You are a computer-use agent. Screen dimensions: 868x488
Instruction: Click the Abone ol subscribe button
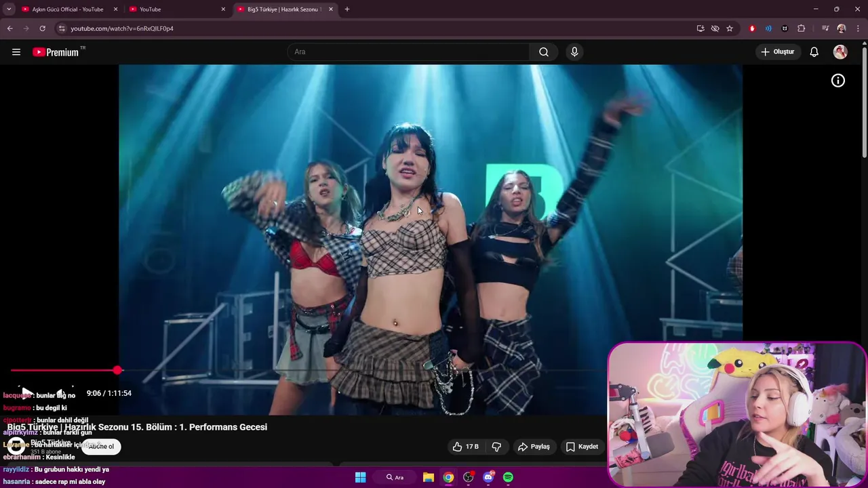pos(101,446)
